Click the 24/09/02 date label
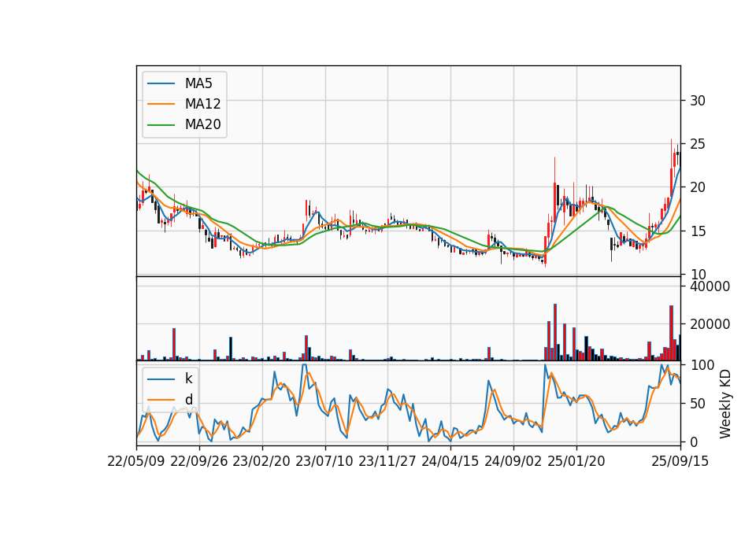The width and height of the screenshot is (756, 543). coord(513,461)
